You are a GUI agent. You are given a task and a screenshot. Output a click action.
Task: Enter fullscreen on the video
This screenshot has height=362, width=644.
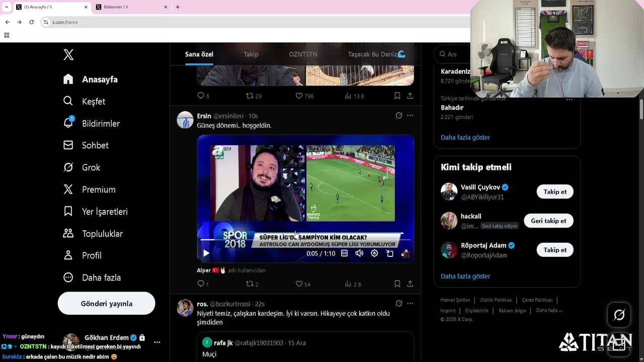pos(405,253)
